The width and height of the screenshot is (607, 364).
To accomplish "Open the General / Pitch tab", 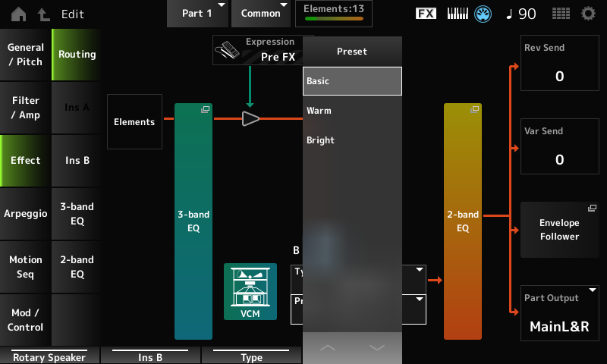I will click(x=26, y=55).
